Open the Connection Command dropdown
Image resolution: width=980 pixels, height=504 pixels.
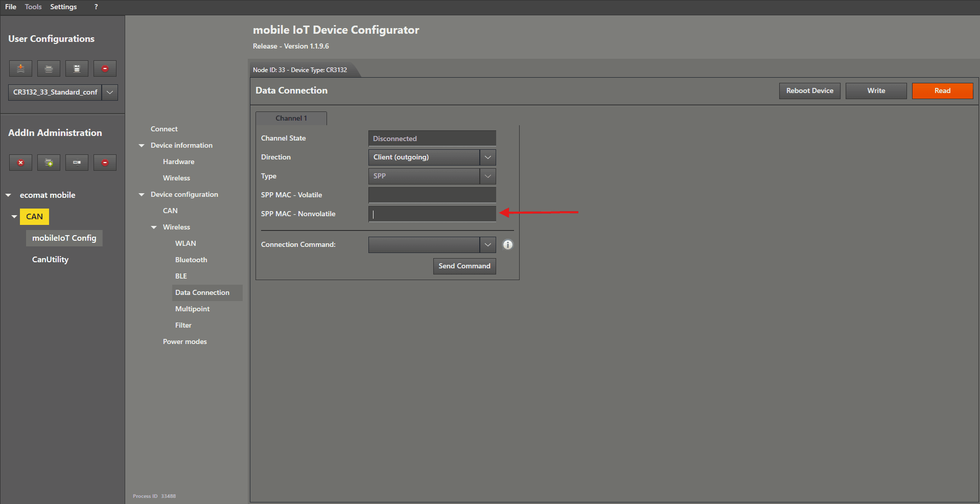click(487, 245)
